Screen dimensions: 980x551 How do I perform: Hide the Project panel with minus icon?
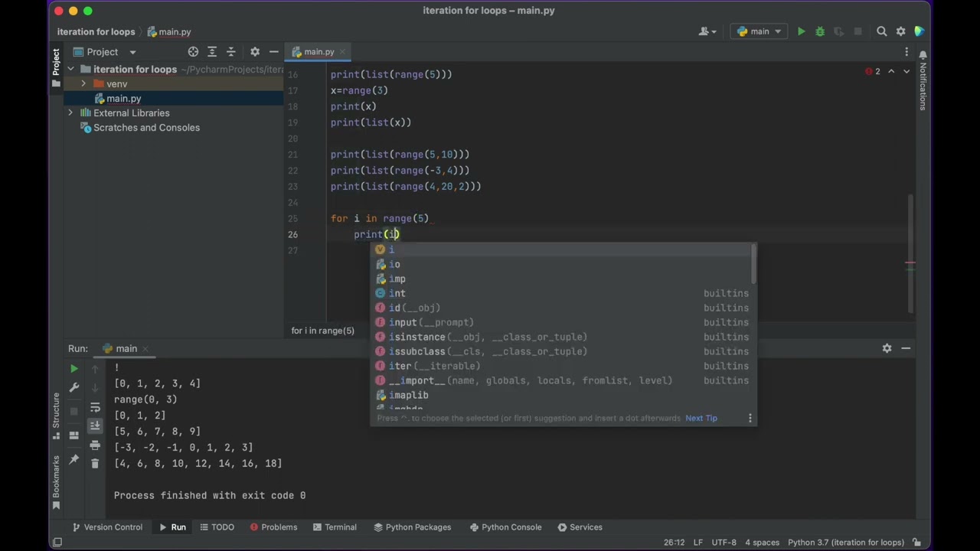[x=273, y=52]
